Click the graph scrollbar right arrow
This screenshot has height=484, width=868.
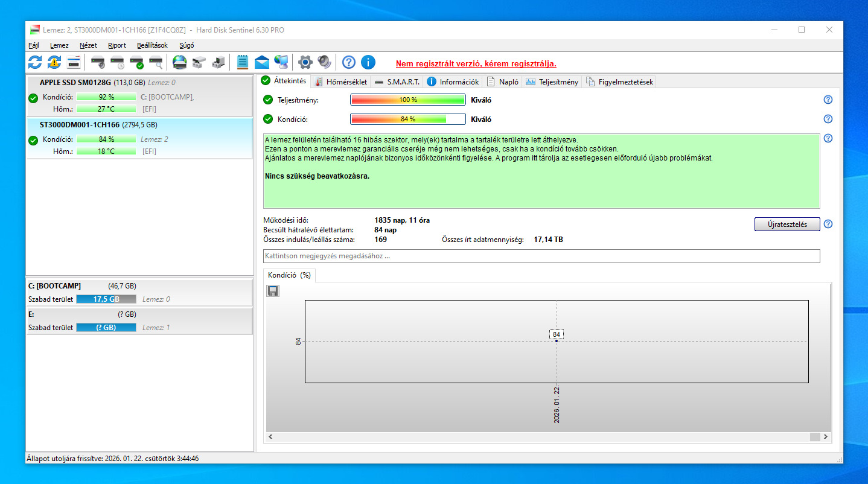(825, 436)
